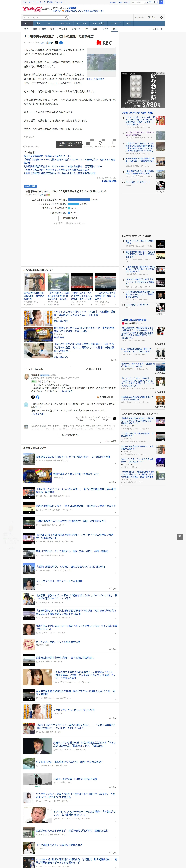Open the コメント47件 section heading
The width and height of the screenshot is (186, 868).
point(33,369)
